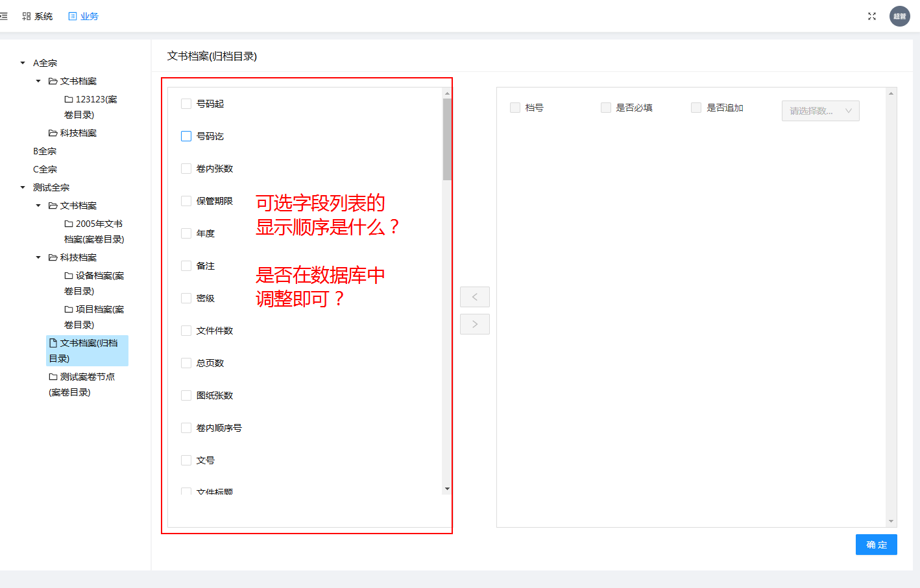Click the sidebar collapse hamburger icon

4,16
